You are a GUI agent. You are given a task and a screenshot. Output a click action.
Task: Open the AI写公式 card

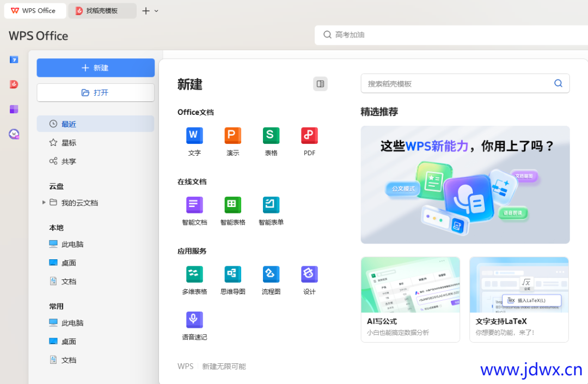tap(411, 299)
